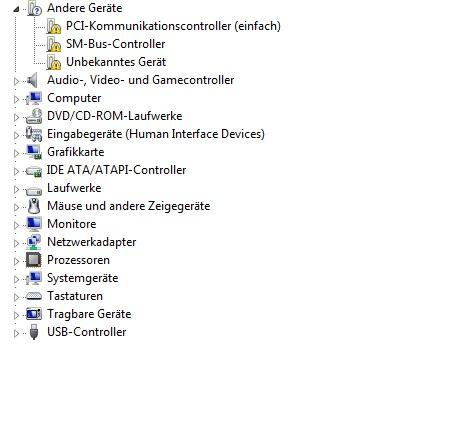Click the Unbekanntes Gerät warning icon

[x=53, y=62]
